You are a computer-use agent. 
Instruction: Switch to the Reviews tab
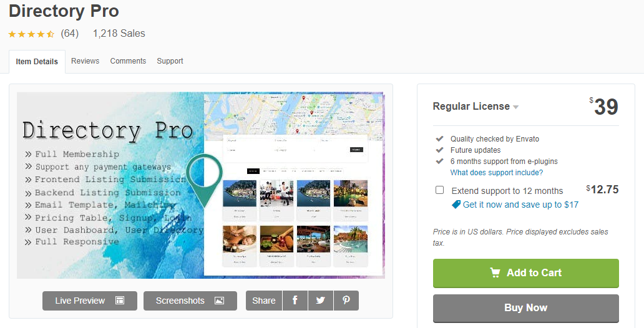tap(85, 60)
